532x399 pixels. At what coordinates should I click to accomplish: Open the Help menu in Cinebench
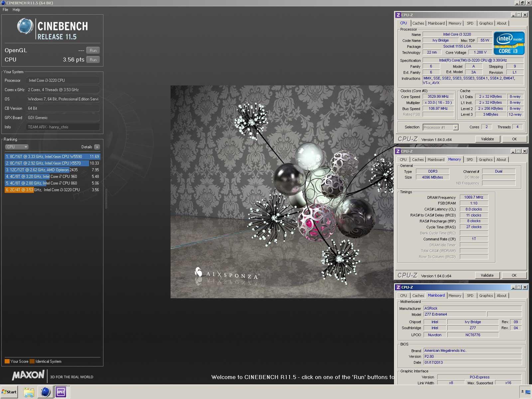point(16,10)
